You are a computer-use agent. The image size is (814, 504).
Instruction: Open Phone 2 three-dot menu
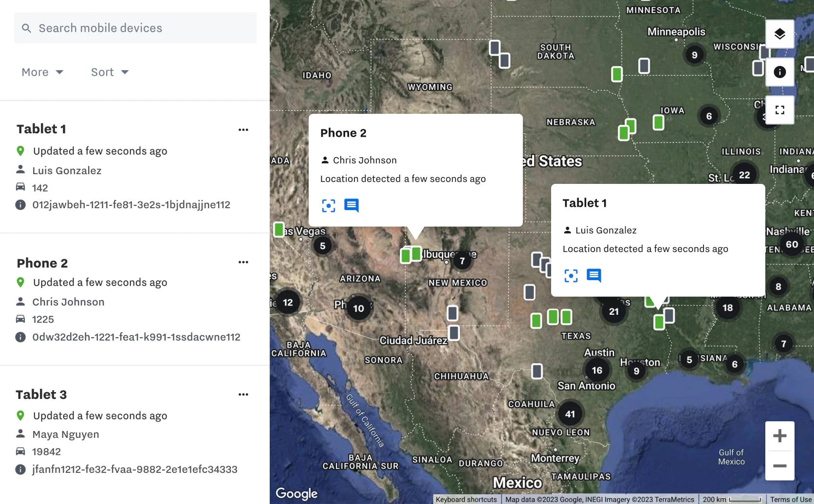243,262
